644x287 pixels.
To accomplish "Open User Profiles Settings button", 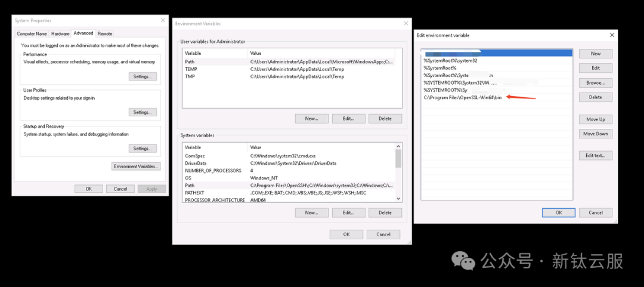I will pyautogui.click(x=143, y=112).
